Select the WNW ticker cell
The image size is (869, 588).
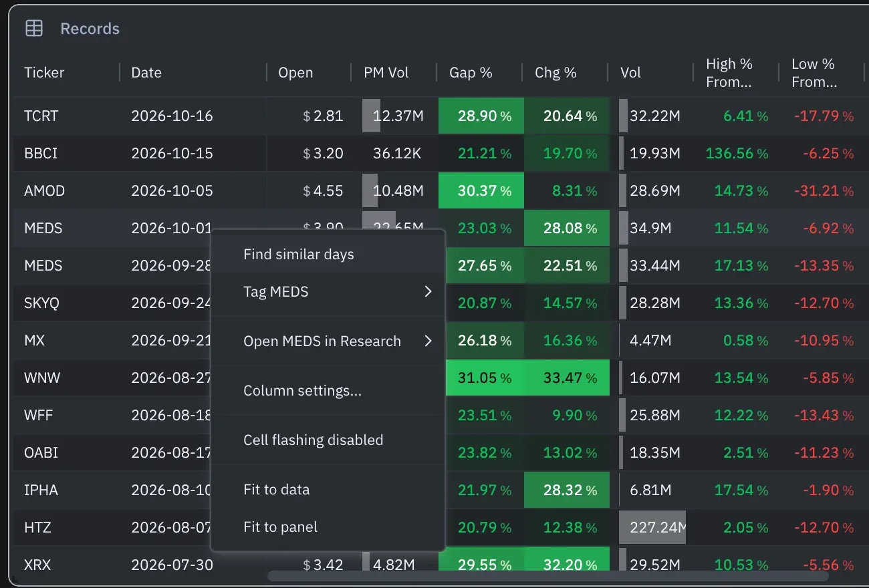coord(67,378)
